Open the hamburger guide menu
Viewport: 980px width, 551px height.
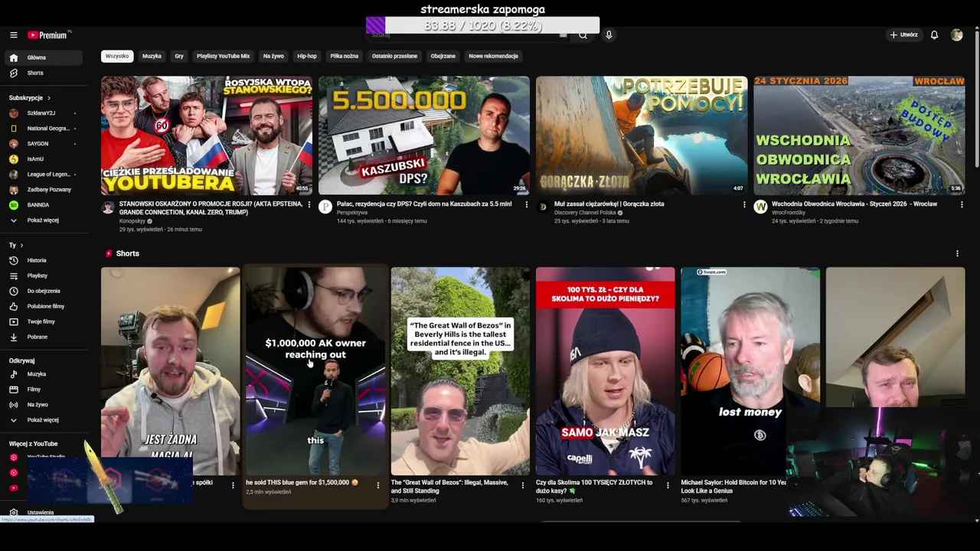tap(13, 34)
